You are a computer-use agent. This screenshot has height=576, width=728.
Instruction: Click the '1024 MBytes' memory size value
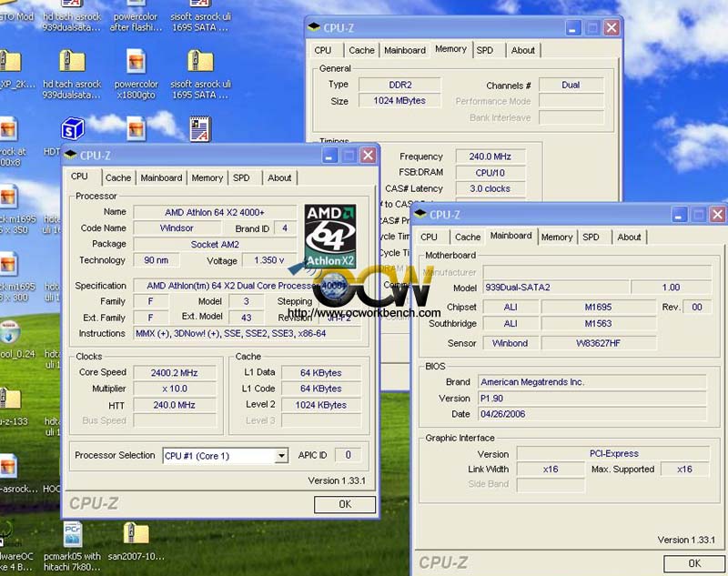[x=399, y=101]
